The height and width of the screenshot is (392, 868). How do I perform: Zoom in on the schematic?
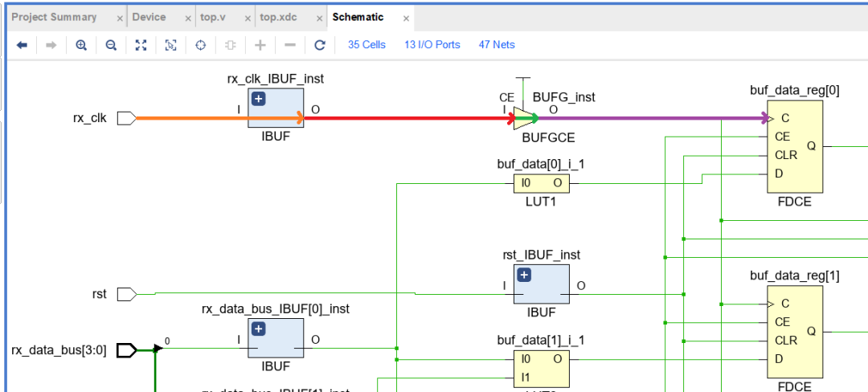coord(81,45)
